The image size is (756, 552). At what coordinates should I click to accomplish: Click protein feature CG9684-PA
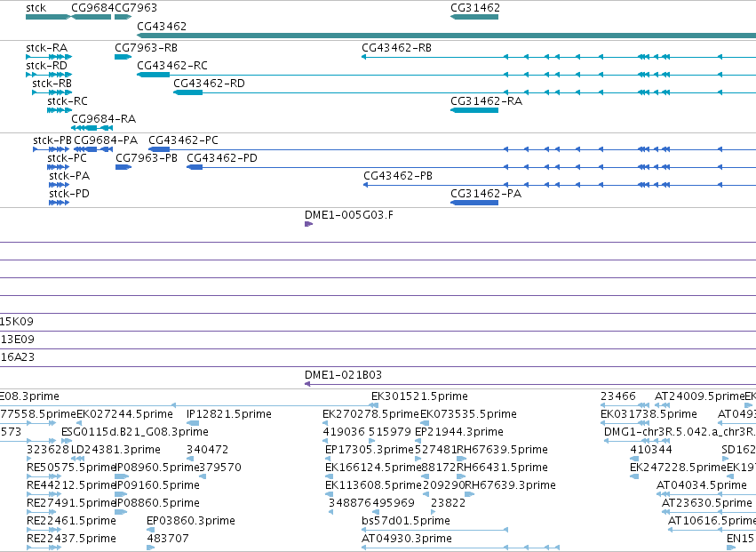pyautogui.click(x=93, y=149)
